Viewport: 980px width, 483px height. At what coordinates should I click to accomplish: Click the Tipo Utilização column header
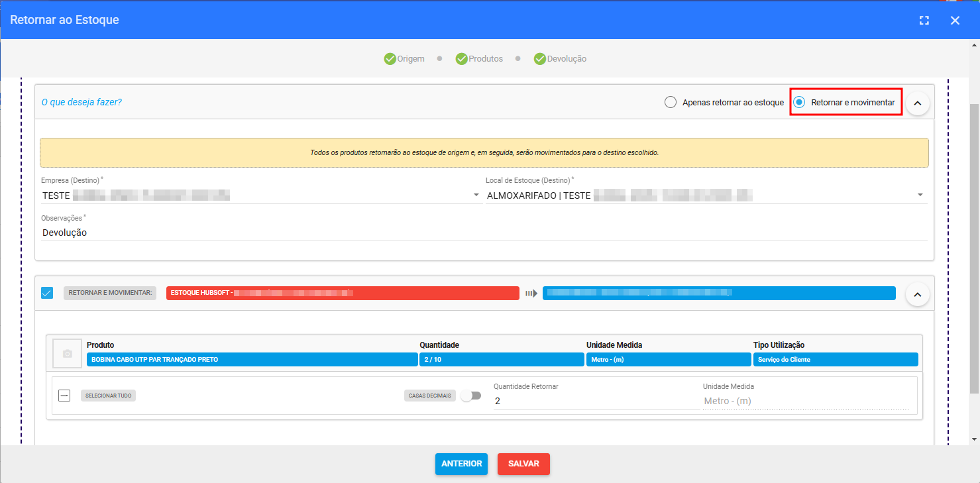point(779,345)
